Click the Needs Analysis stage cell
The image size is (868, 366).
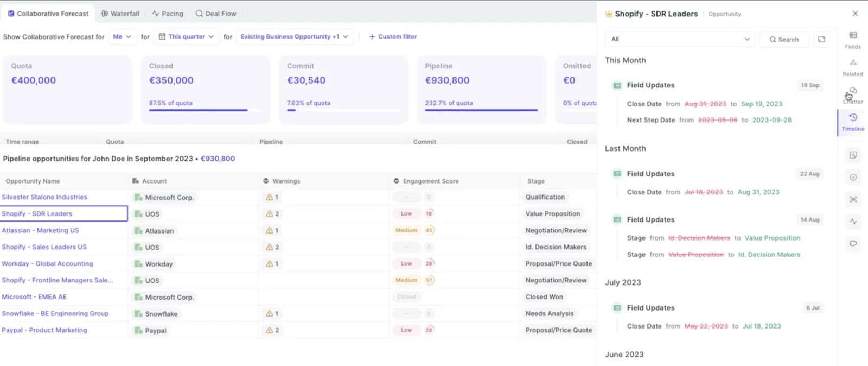(549, 314)
